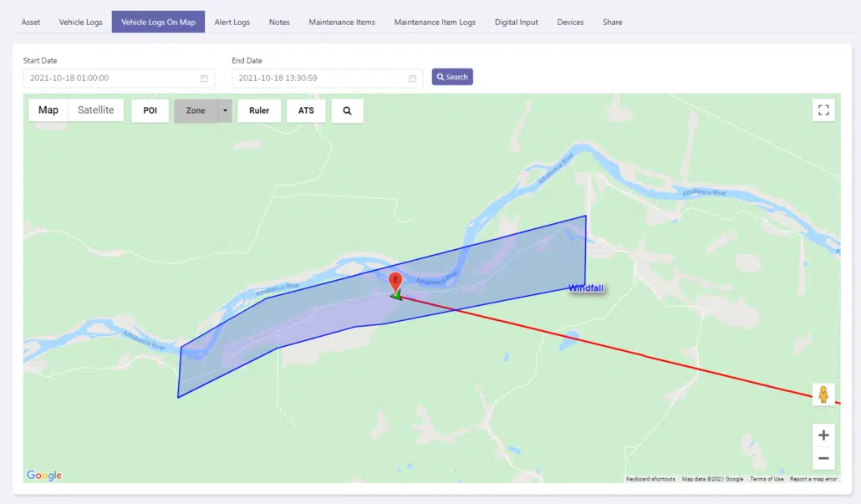Switch map to Satellite view
The height and width of the screenshot is (504, 861).
[95, 110]
